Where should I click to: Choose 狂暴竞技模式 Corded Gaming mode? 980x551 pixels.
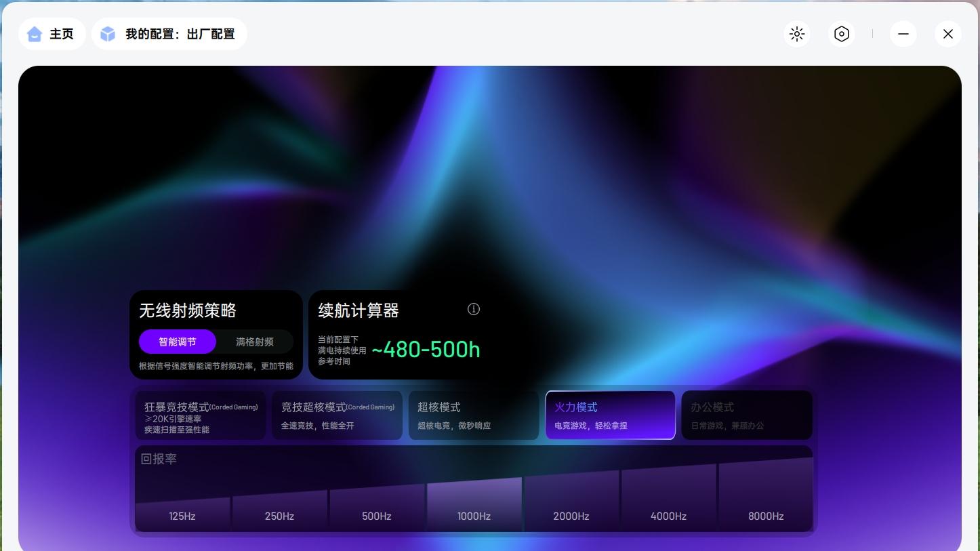[201, 415]
